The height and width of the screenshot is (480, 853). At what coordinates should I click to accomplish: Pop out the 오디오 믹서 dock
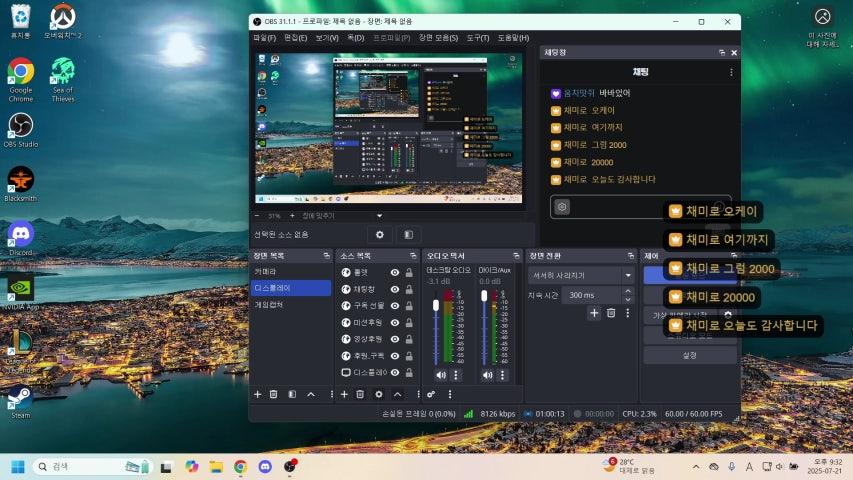[x=516, y=256]
